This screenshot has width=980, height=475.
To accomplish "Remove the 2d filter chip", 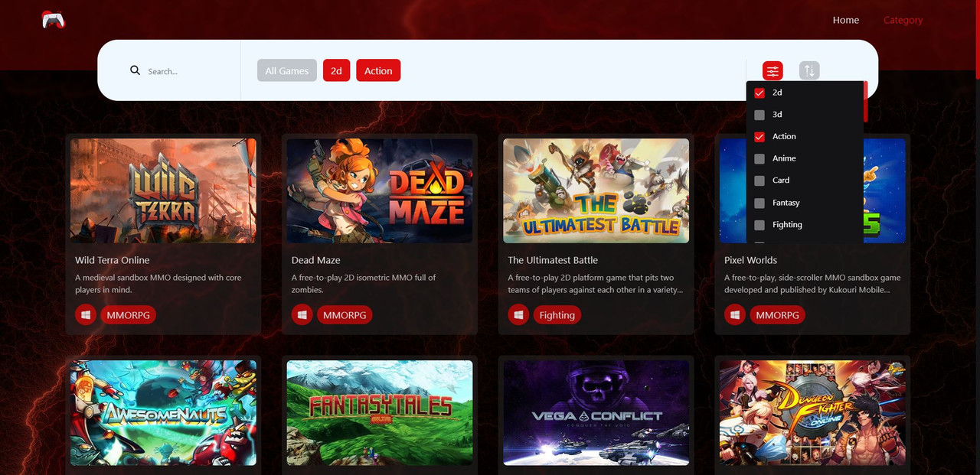I will click(x=336, y=70).
